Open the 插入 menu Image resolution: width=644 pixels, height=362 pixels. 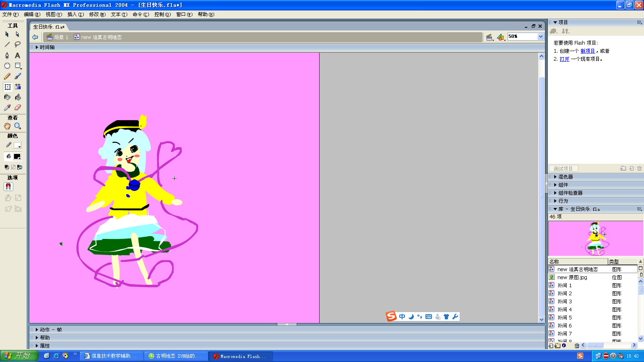(75, 14)
